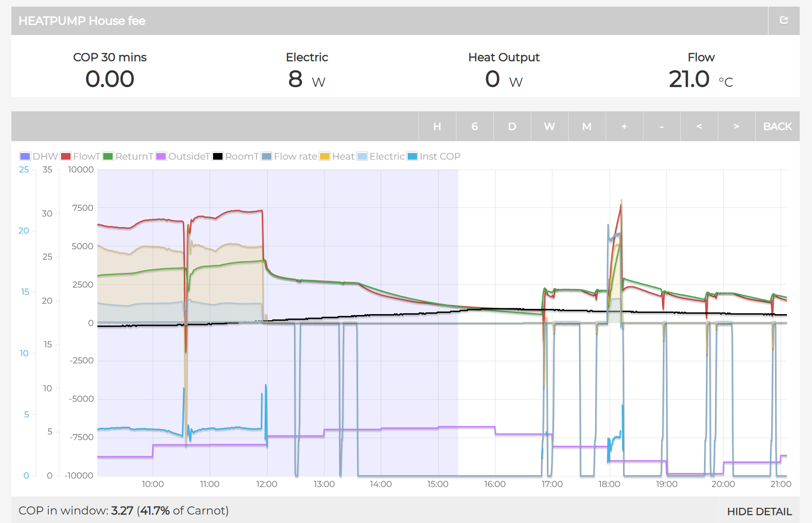
Task: Toggle the FlowT legend swatch
Action: [x=66, y=156]
